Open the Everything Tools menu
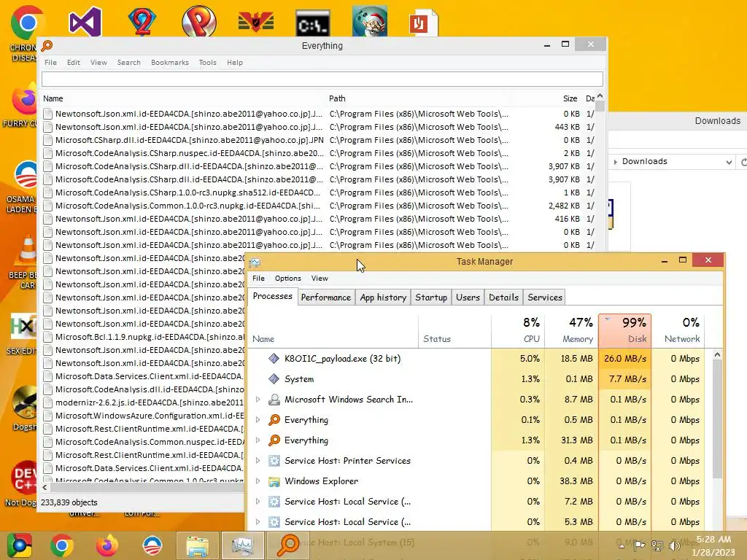 (x=207, y=63)
